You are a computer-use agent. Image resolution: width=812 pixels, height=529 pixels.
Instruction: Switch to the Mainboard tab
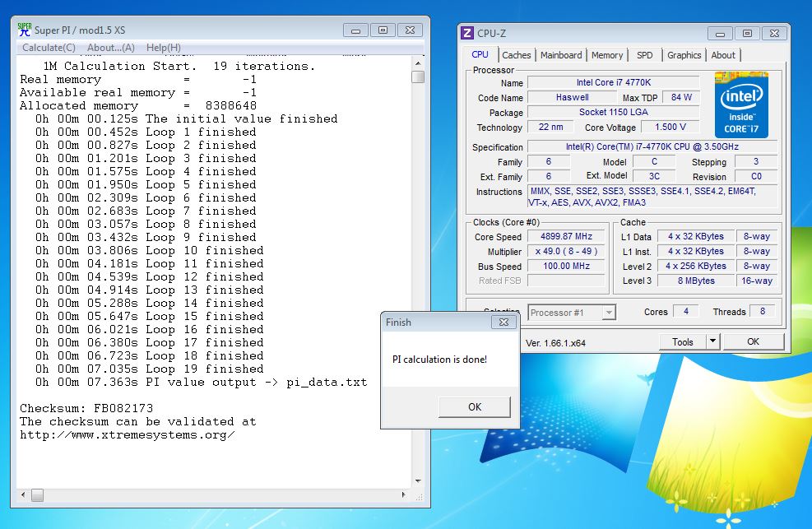561,55
